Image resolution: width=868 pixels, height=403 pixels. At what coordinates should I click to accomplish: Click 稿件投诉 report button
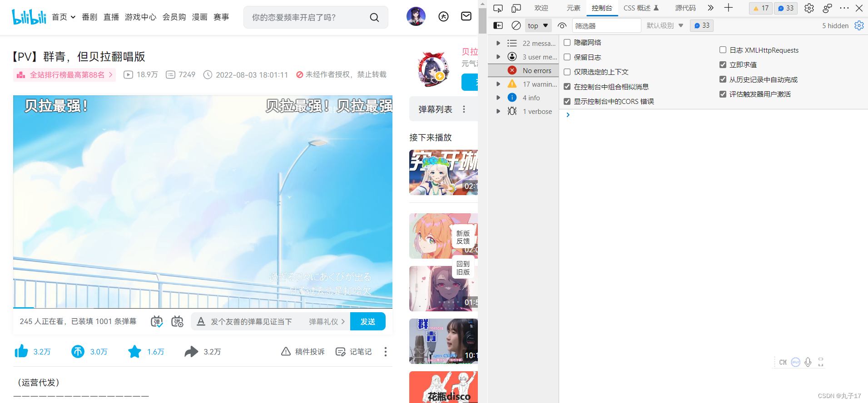pos(303,351)
